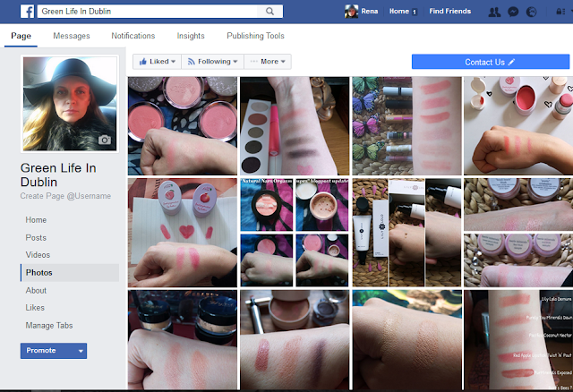Screen dimensions: 573x392
Task: Open photo of Lily Lolo foundation tubes
Action: tap(406, 233)
